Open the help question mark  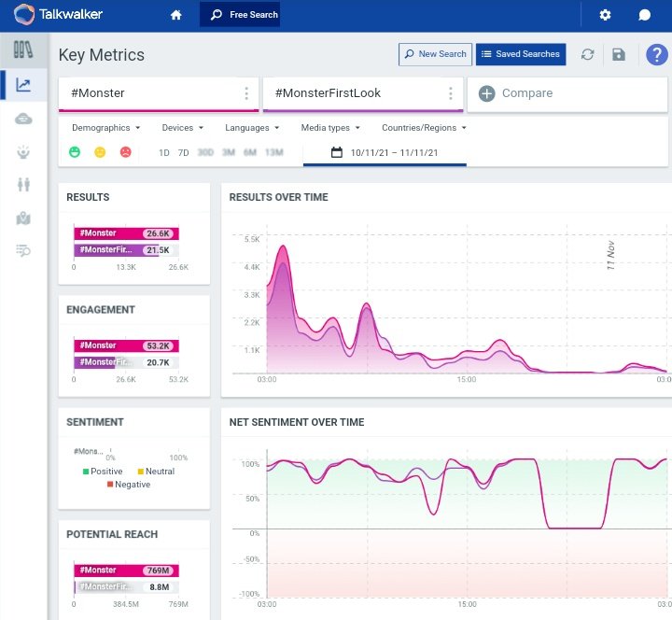tap(656, 55)
